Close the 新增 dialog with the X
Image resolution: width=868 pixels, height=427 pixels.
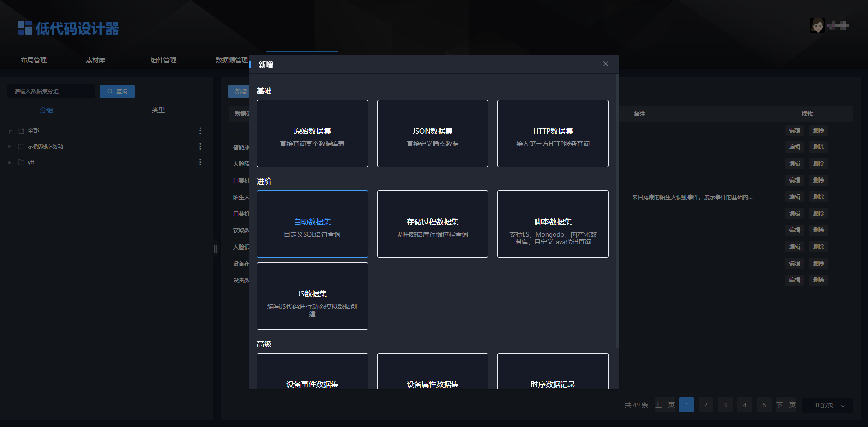[x=605, y=64]
